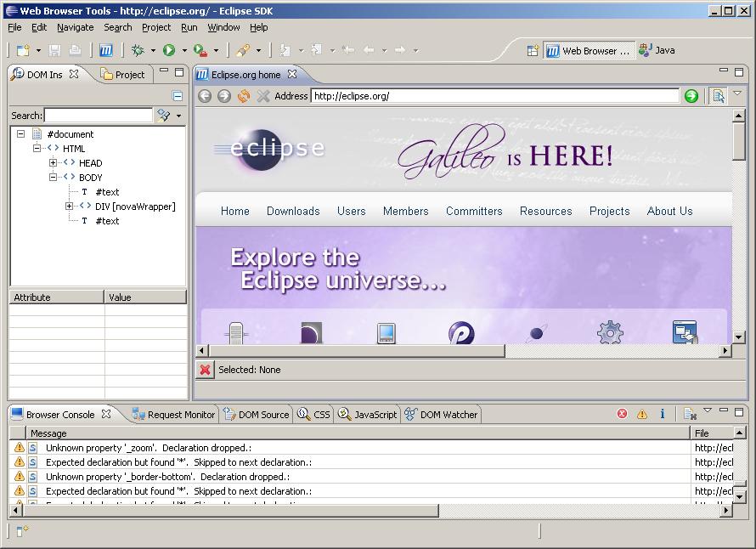Switch to the Project tab
The height and width of the screenshot is (549, 756).
122,75
